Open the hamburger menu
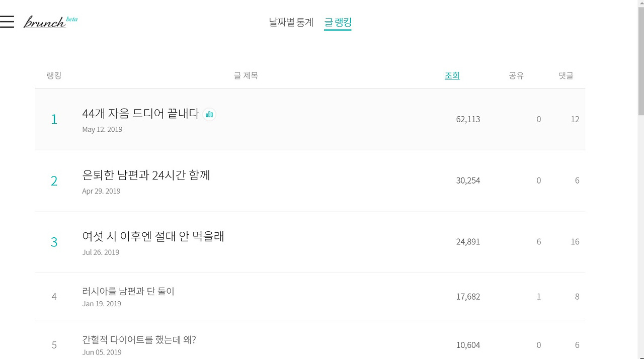Screen dimensions: 644x359 coord(7,22)
